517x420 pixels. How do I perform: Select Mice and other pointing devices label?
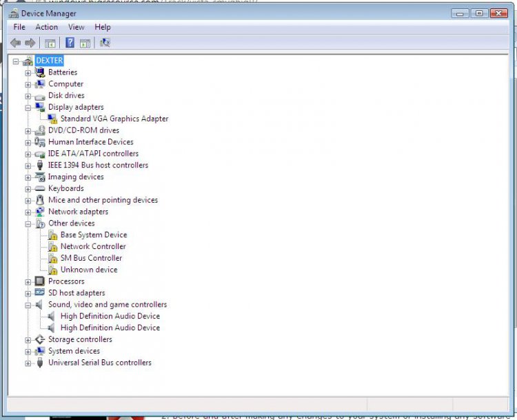(x=103, y=200)
